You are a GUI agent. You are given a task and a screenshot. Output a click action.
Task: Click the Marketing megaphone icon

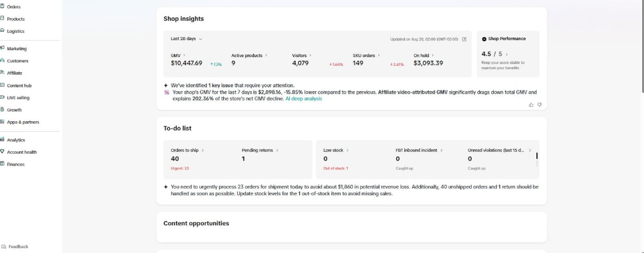(x=2, y=48)
